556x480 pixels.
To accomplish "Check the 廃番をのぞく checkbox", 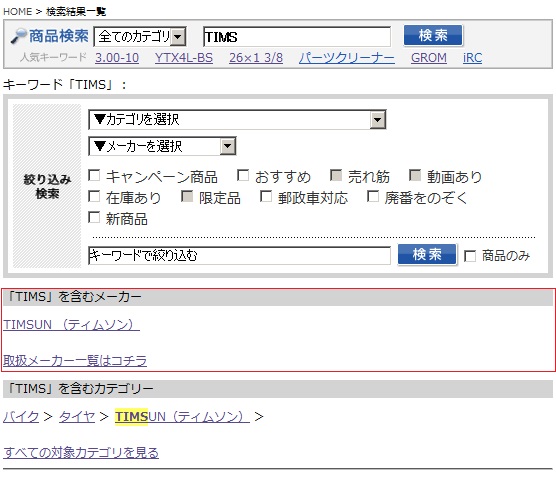I will pyautogui.click(x=373, y=196).
